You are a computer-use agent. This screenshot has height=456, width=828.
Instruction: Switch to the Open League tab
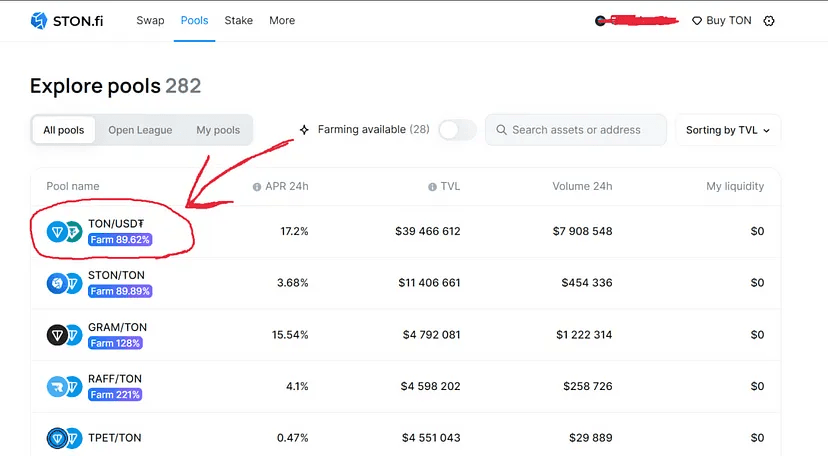click(x=140, y=130)
